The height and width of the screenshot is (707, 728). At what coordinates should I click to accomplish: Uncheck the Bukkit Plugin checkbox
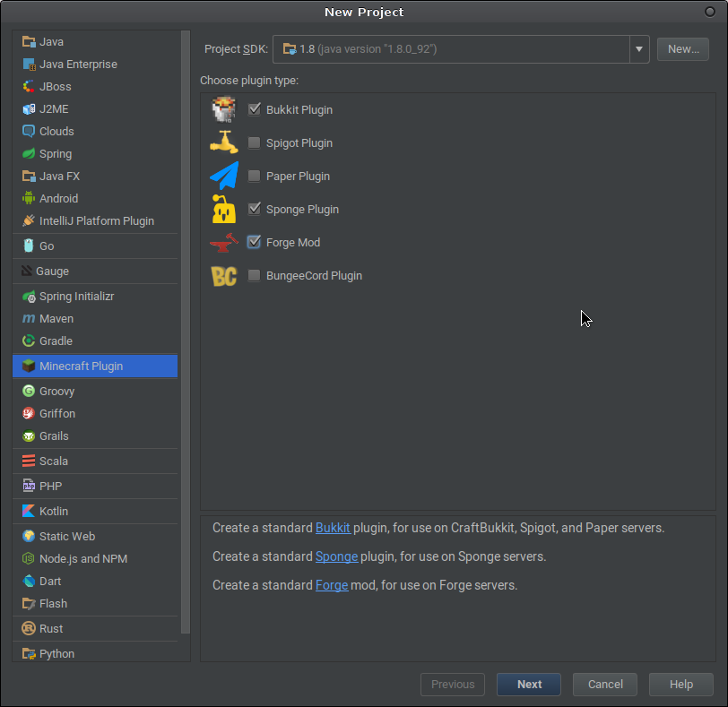pos(254,109)
